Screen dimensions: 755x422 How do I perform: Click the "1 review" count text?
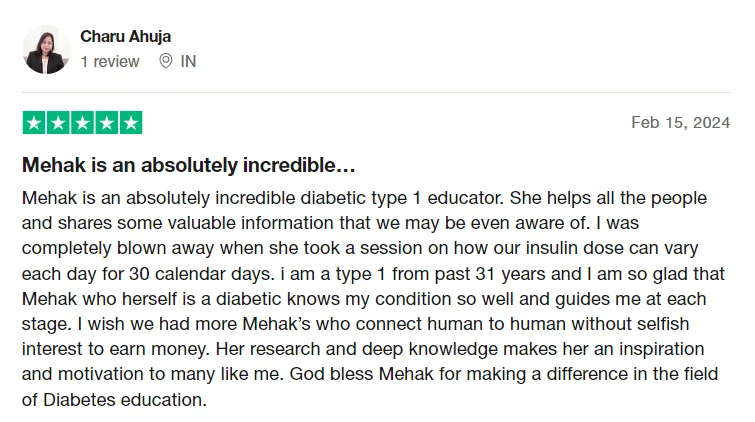tap(110, 61)
